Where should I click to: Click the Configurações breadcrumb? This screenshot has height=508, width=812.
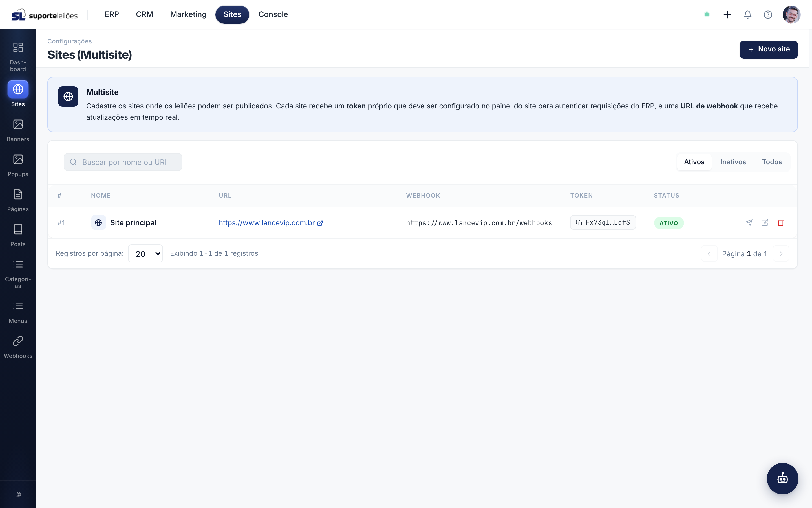(x=69, y=41)
